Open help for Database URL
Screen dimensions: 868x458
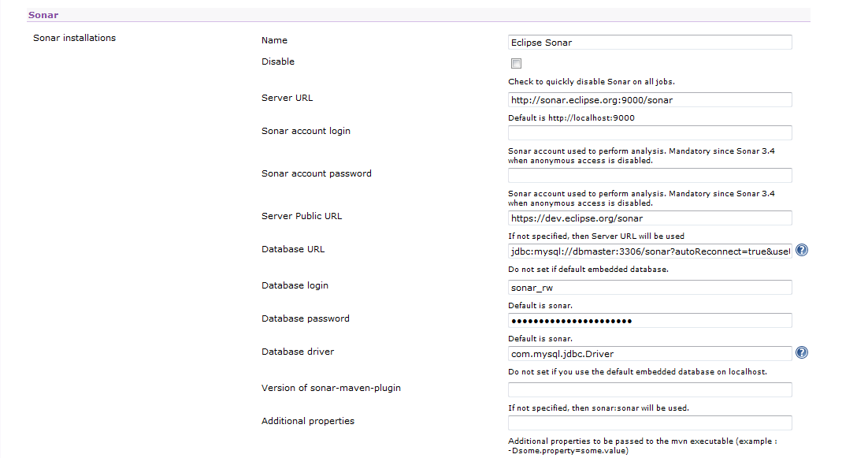coord(802,251)
